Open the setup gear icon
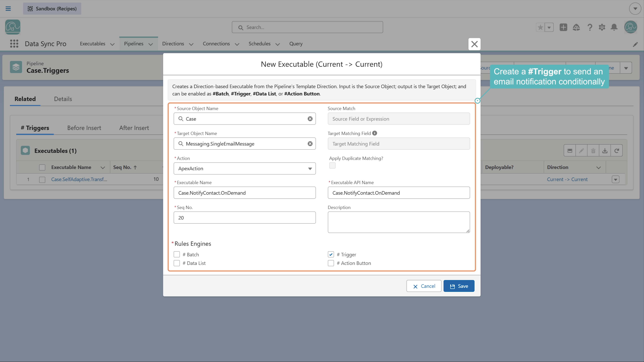The image size is (644, 362). point(602,27)
